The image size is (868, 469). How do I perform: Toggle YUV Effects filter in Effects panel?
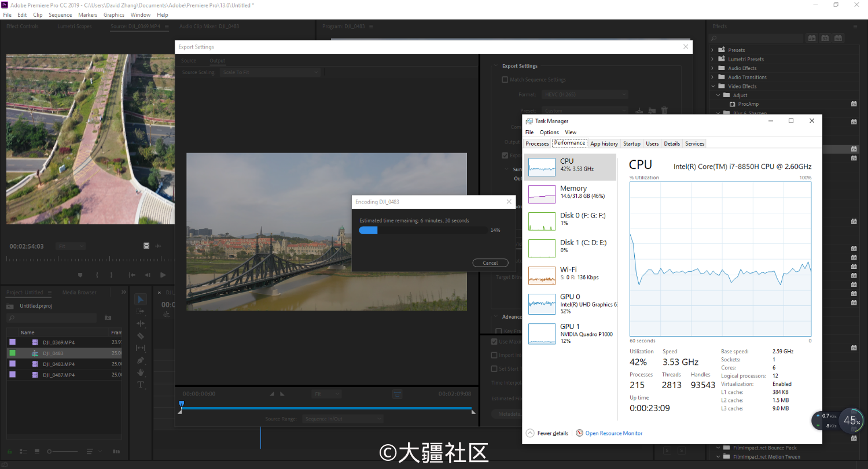click(838, 38)
